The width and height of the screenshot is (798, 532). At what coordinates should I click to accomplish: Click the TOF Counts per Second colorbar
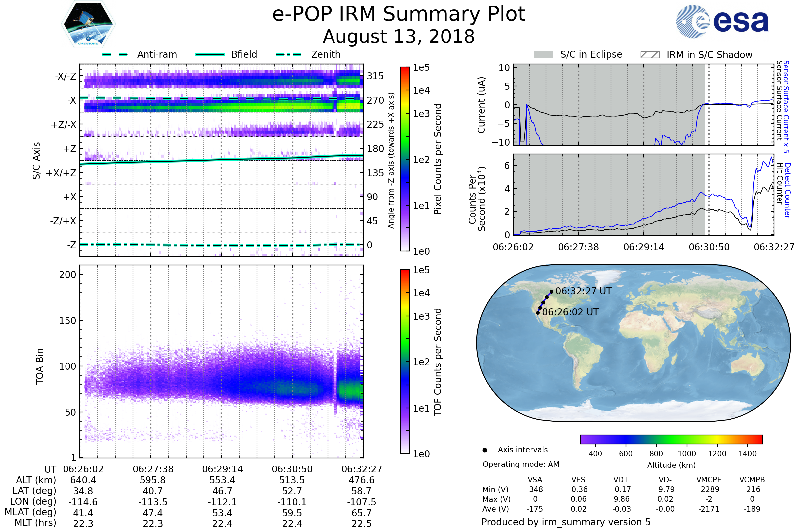point(405,361)
